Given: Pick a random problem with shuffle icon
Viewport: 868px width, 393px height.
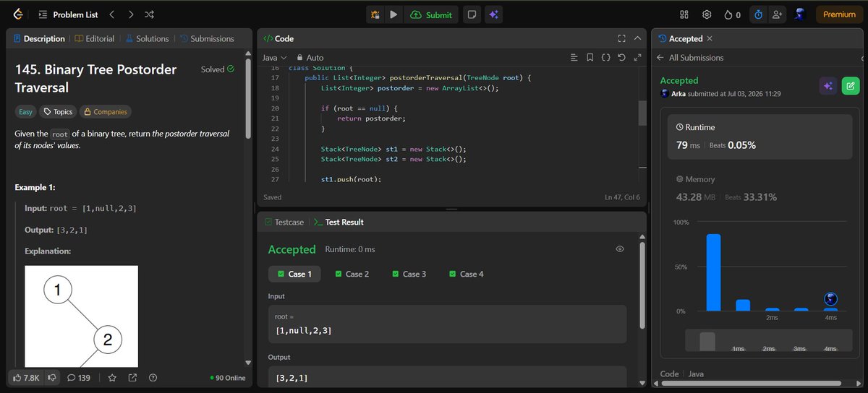Looking at the screenshot, I should tap(149, 14).
